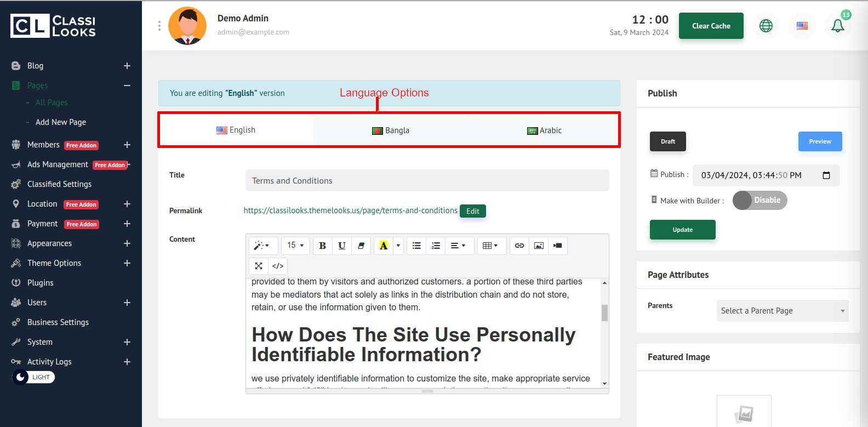The image size is (868, 427).
Task: Open the Select a Parent Page dropdown
Action: coord(782,311)
